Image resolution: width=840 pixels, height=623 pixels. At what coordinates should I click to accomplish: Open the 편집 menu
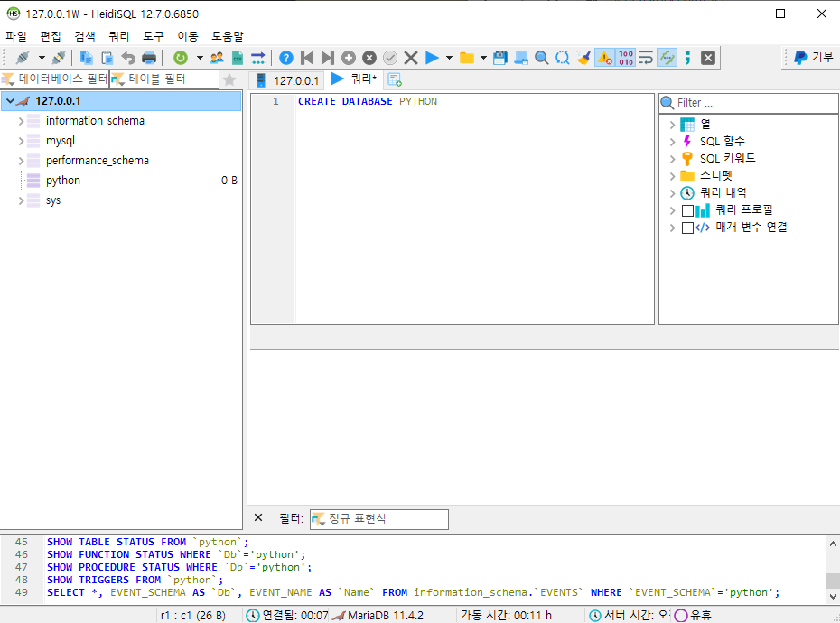click(51, 36)
